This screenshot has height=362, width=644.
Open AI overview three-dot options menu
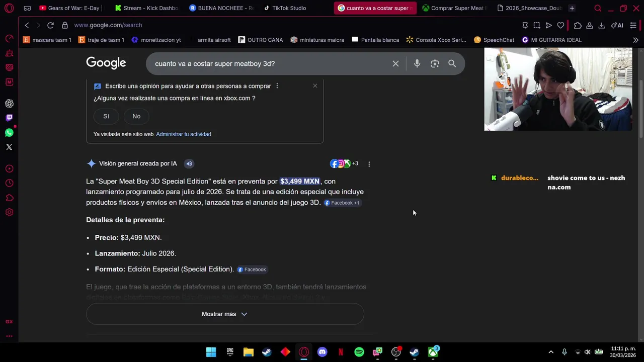point(369,164)
